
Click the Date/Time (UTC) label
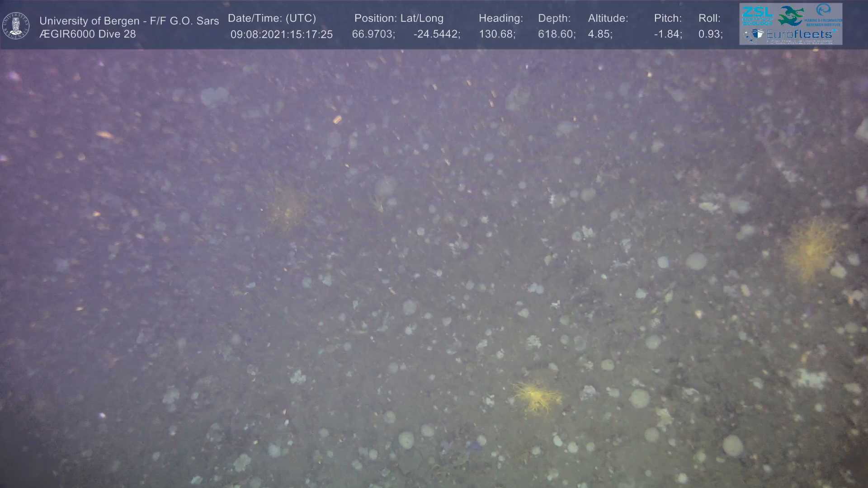272,19
